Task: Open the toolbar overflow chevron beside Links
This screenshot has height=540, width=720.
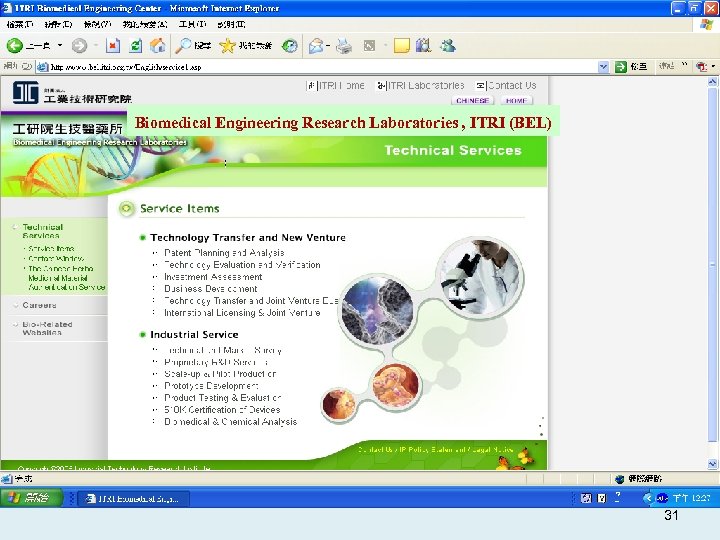Action: pyautogui.click(x=685, y=66)
